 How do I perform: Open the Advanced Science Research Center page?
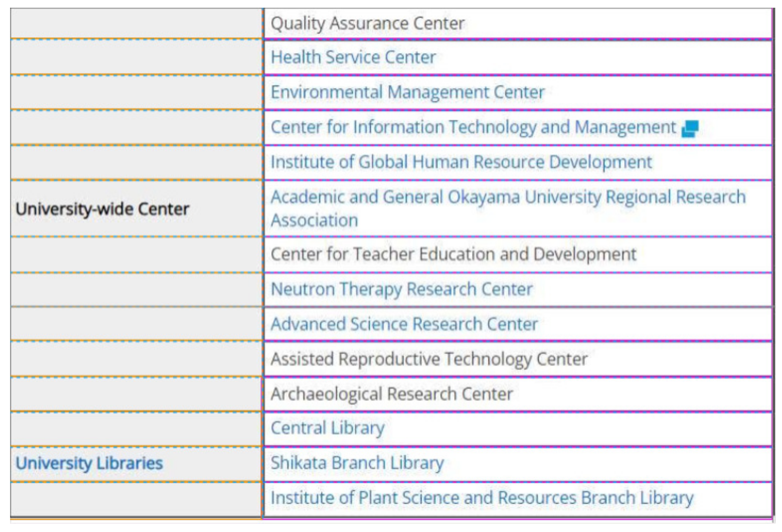pyautogui.click(x=404, y=324)
